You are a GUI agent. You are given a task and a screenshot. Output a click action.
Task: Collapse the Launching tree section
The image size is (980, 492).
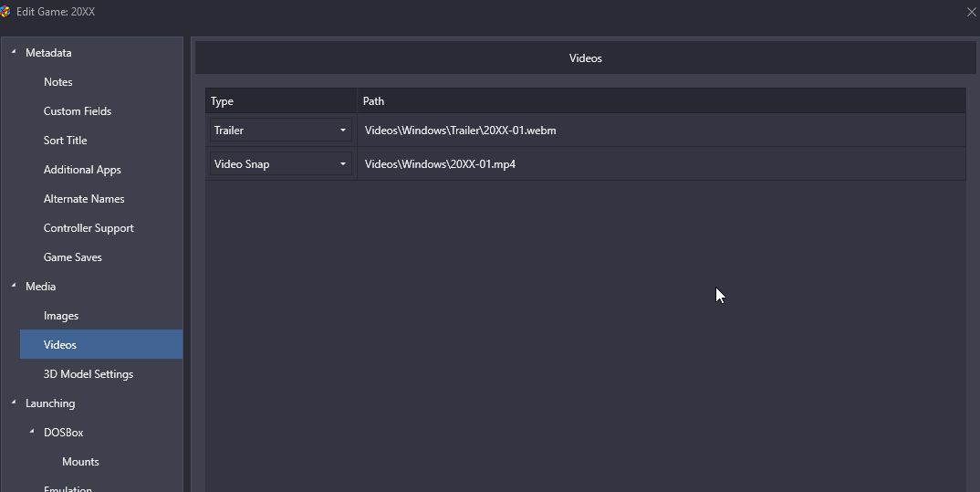click(x=14, y=403)
